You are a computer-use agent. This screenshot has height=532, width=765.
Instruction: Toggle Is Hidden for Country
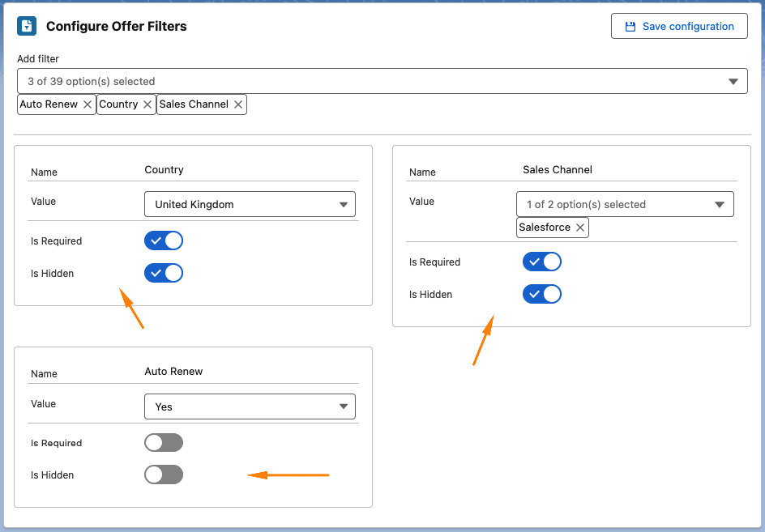(164, 274)
